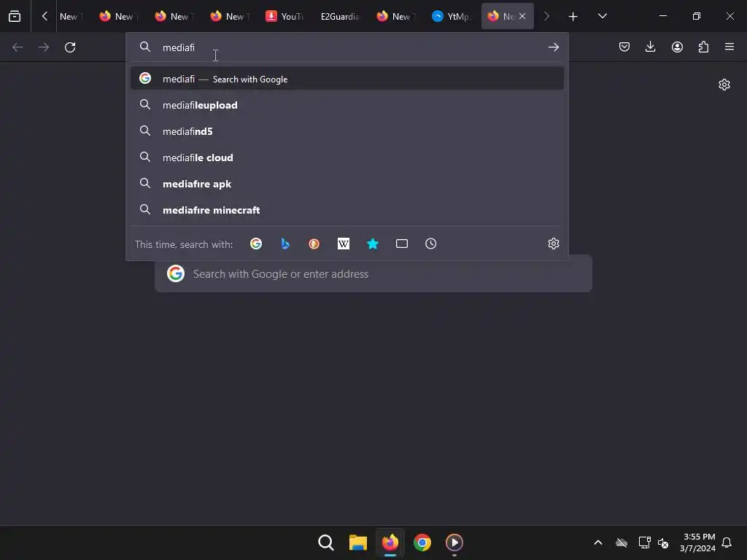Close the active New Tab tab
The height and width of the screenshot is (560, 747).
click(x=522, y=16)
